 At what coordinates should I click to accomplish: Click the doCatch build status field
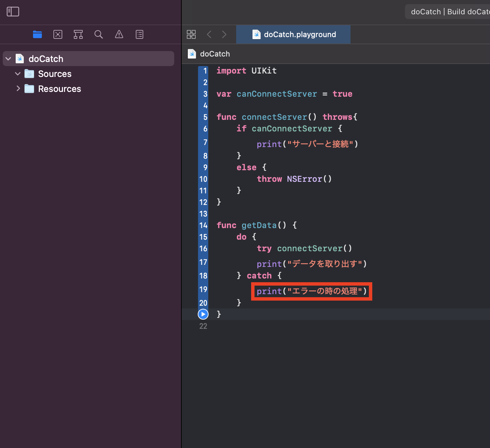[x=447, y=12]
